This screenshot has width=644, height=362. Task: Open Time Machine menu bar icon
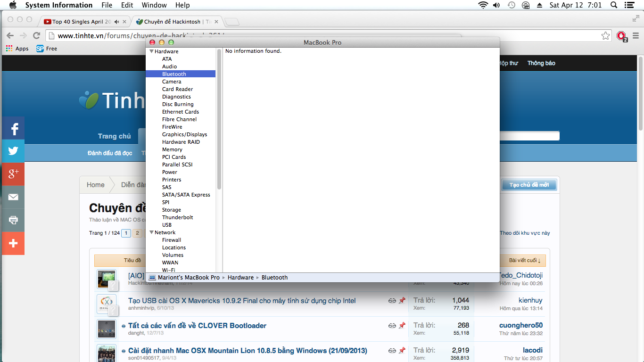[512, 5]
